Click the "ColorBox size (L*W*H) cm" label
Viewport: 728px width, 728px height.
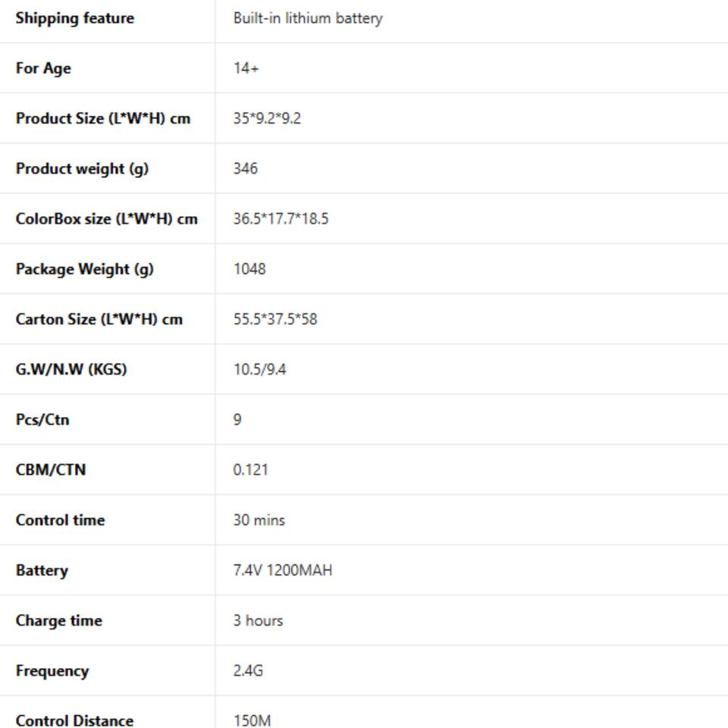tap(106, 219)
